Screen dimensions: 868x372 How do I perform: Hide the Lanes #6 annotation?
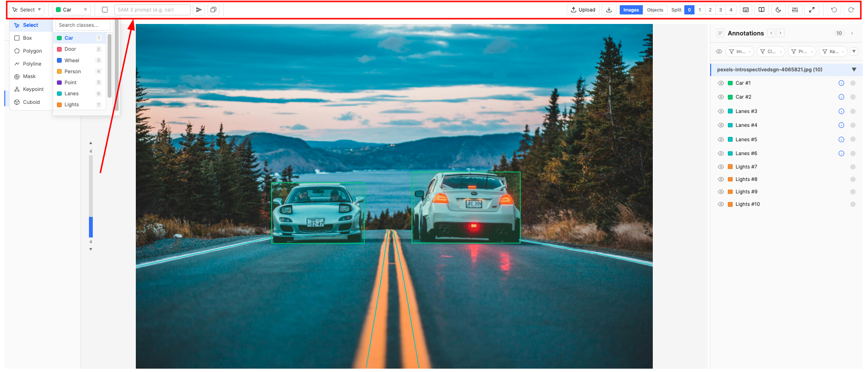click(721, 154)
